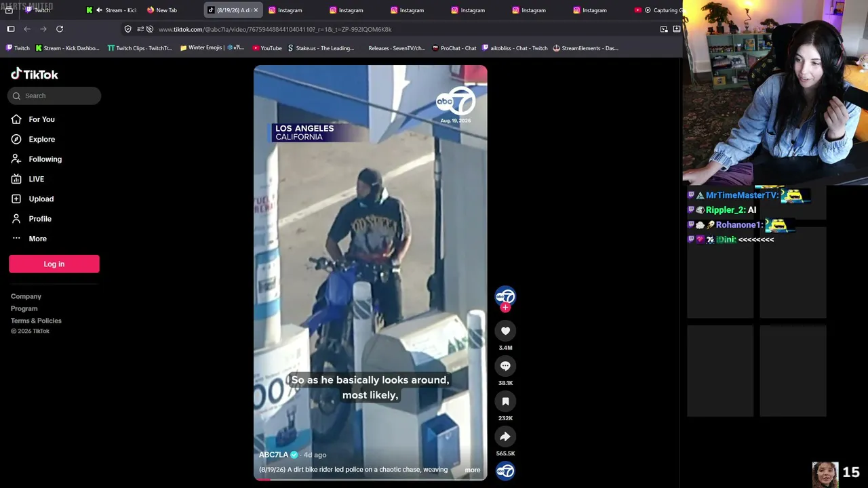Image resolution: width=868 pixels, height=488 pixels.
Task: Open the Winter Emojis bookmark folder
Action: coord(212,48)
